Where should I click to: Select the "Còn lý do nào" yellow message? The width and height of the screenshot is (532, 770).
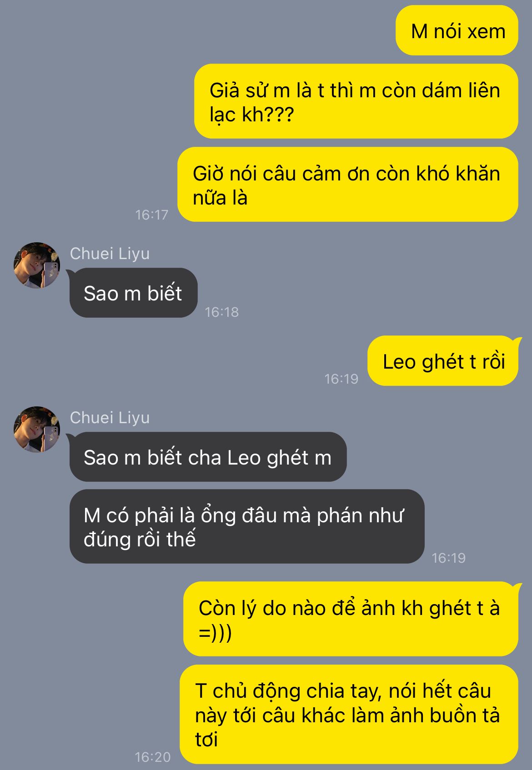tap(351, 619)
